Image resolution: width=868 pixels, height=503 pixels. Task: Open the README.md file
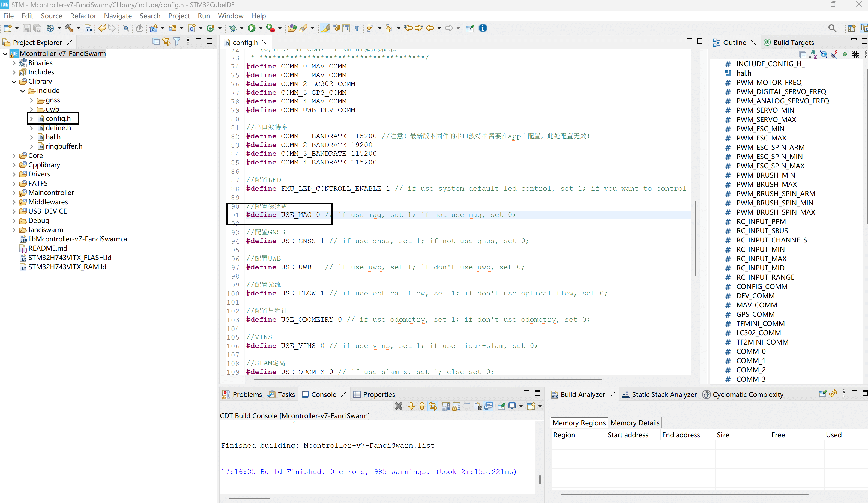47,248
